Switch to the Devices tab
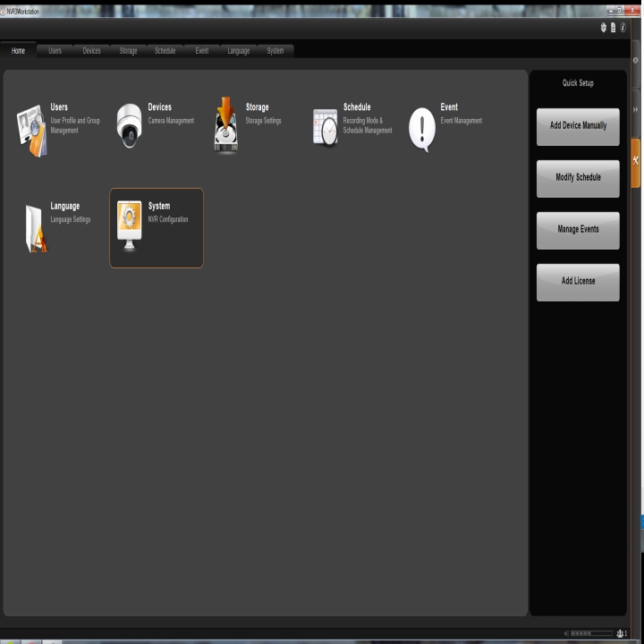Image resolution: width=644 pixels, height=644 pixels. click(91, 51)
